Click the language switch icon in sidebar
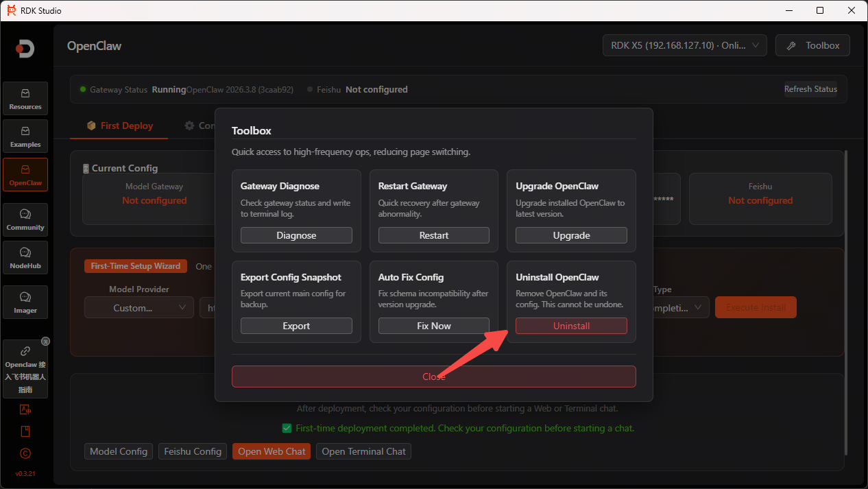 [x=25, y=409]
